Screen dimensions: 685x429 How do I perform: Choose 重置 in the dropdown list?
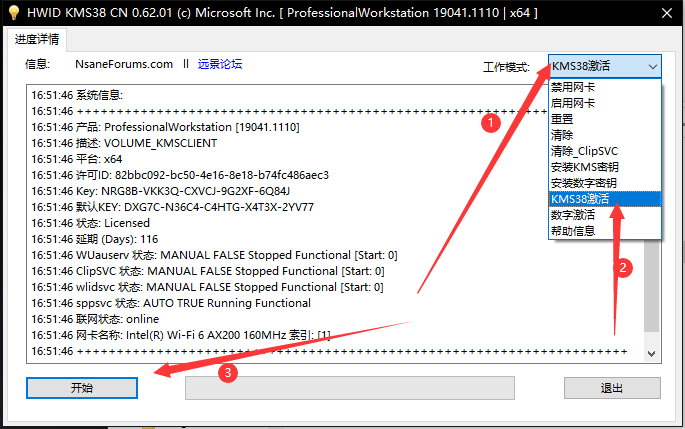click(605, 119)
